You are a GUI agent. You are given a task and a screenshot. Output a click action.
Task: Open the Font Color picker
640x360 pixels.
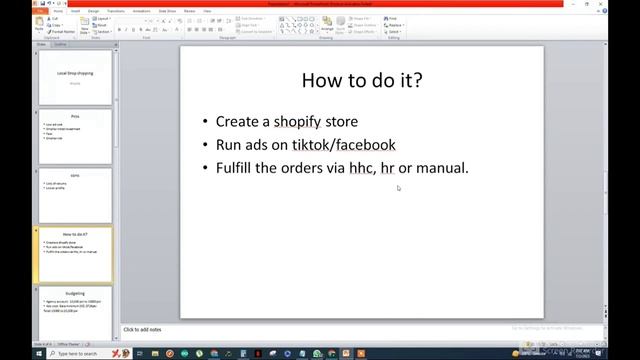(x=177, y=30)
